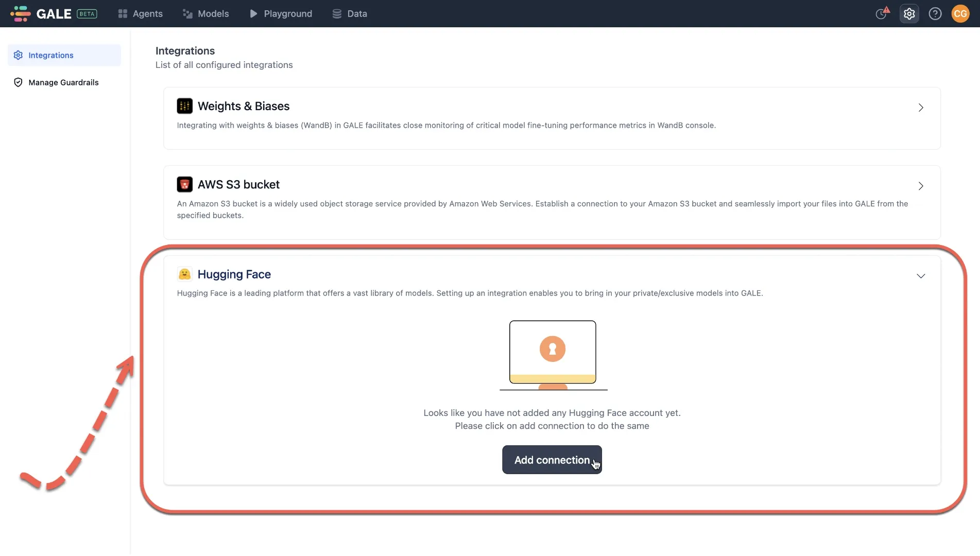Open the Playground menu
Viewport: 980px width, 556px height.
tap(281, 13)
